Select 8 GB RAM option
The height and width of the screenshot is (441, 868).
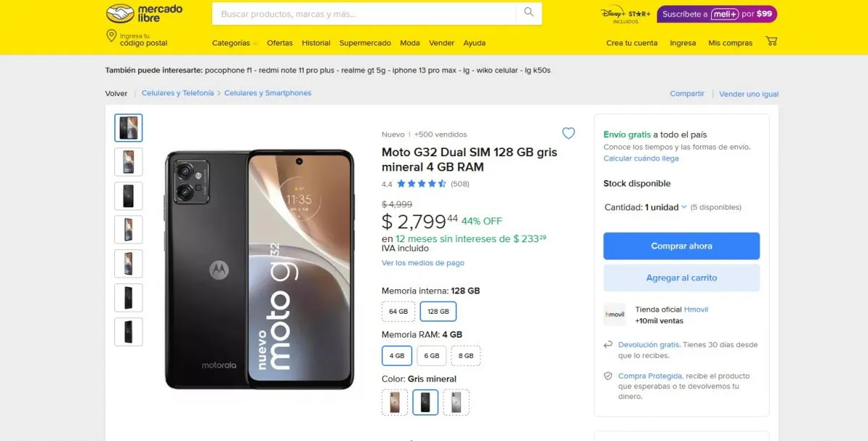(466, 356)
